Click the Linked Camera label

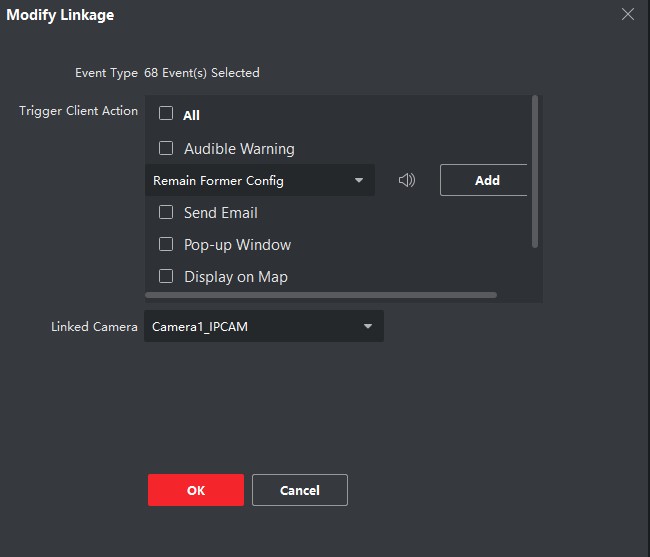point(94,327)
